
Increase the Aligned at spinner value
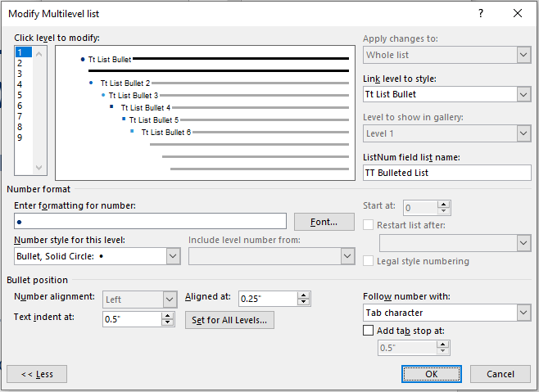[x=303, y=295]
